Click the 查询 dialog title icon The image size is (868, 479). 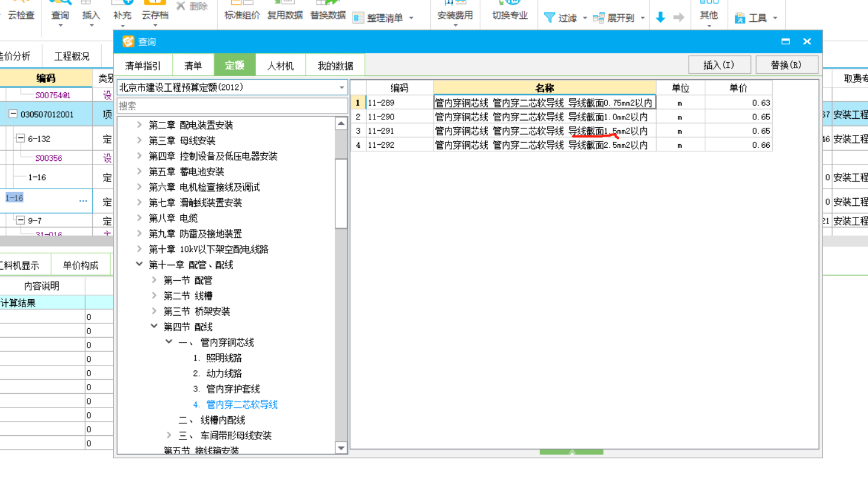128,41
